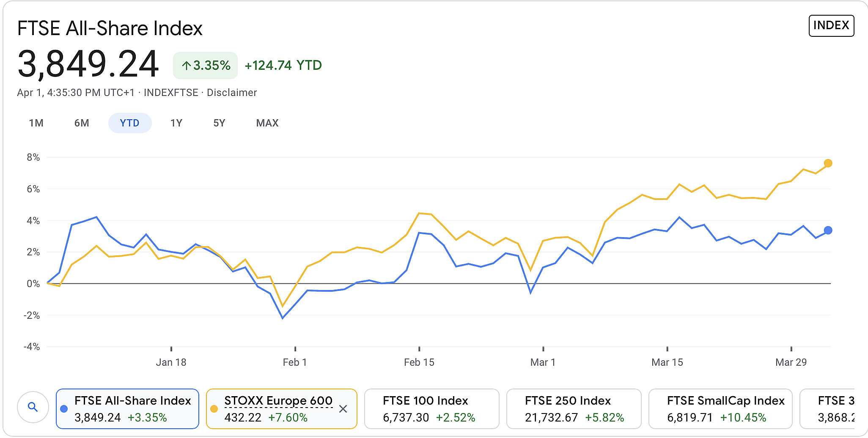Select the MAX time range tab
868x438 pixels.
tap(267, 123)
